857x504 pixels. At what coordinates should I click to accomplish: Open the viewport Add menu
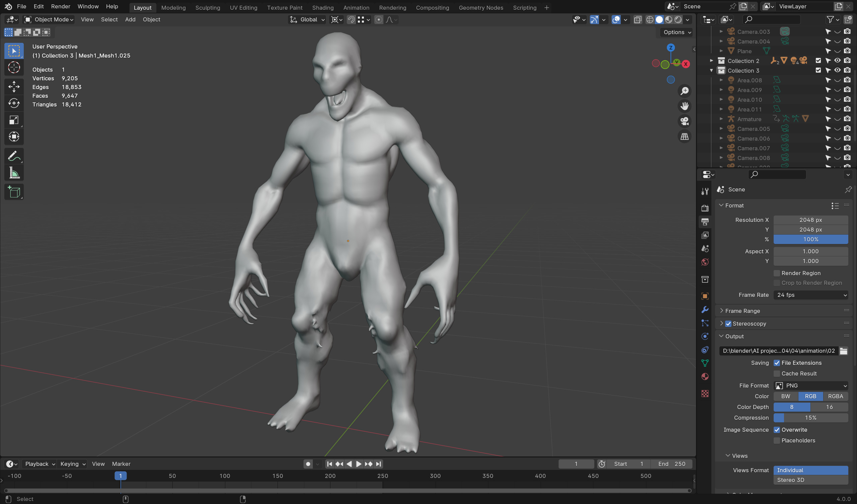[130, 20]
